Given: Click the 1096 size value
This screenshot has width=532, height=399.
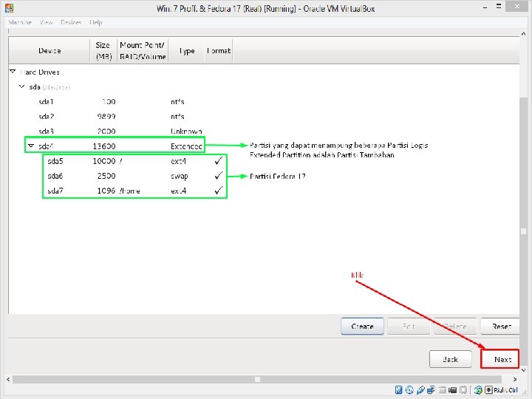Looking at the screenshot, I should [x=106, y=191].
